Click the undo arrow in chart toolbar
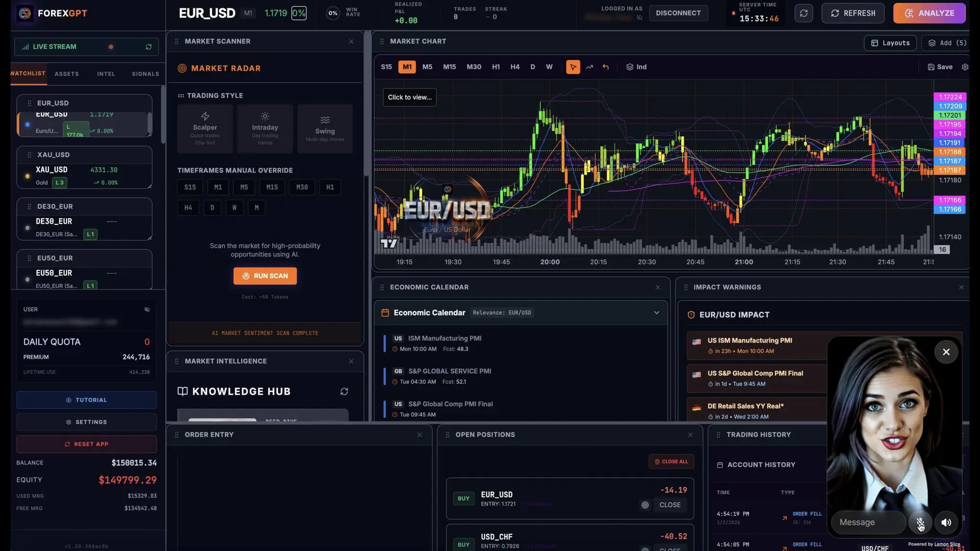 pos(606,67)
